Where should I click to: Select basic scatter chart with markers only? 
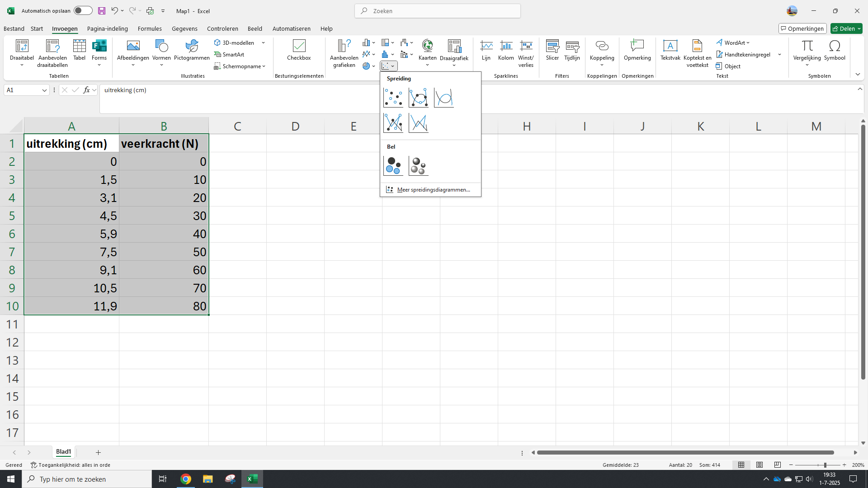tap(393, 98)
